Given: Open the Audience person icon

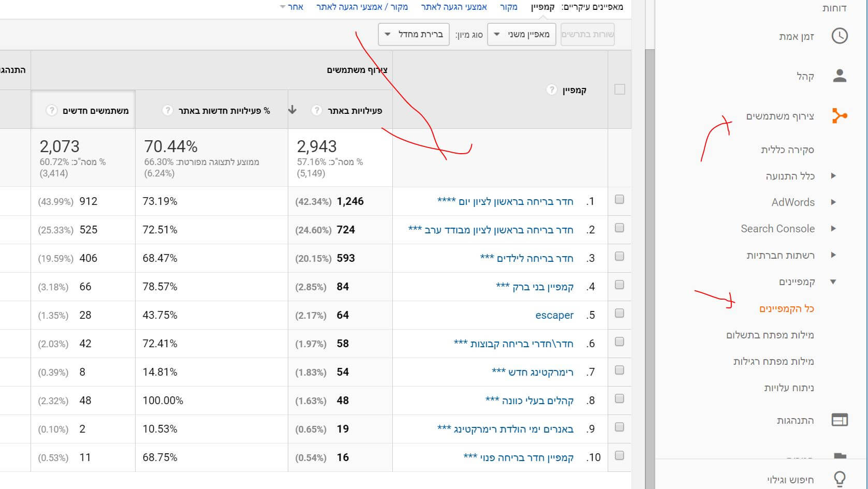Looking at the screenshot, I should 839,76.
